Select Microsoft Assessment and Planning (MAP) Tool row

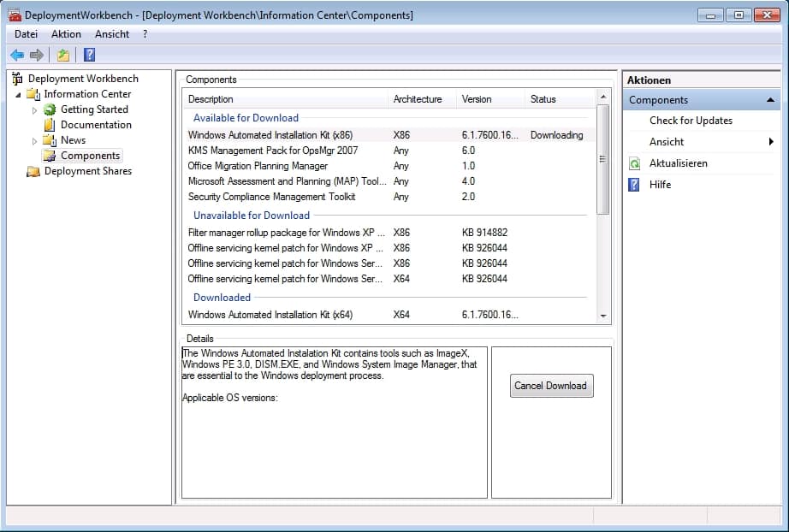(389, 181)
